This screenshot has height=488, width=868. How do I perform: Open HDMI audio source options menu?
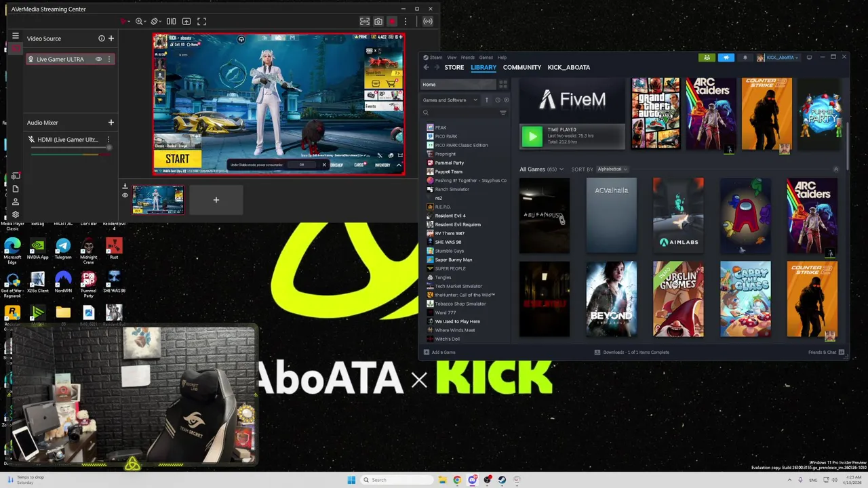pyautogui.click(x=108, y=140)
